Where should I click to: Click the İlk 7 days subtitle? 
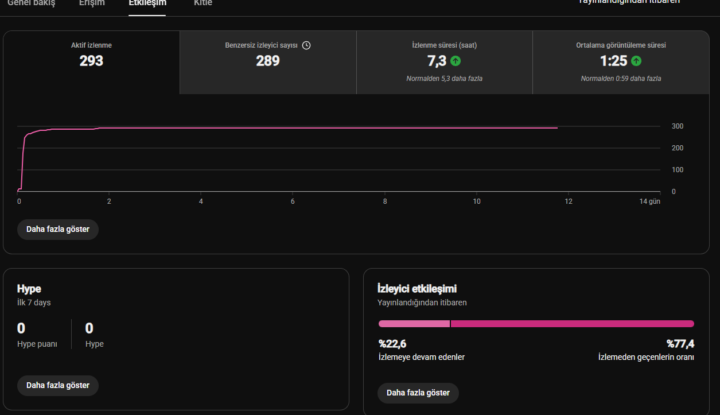[34, 303]
